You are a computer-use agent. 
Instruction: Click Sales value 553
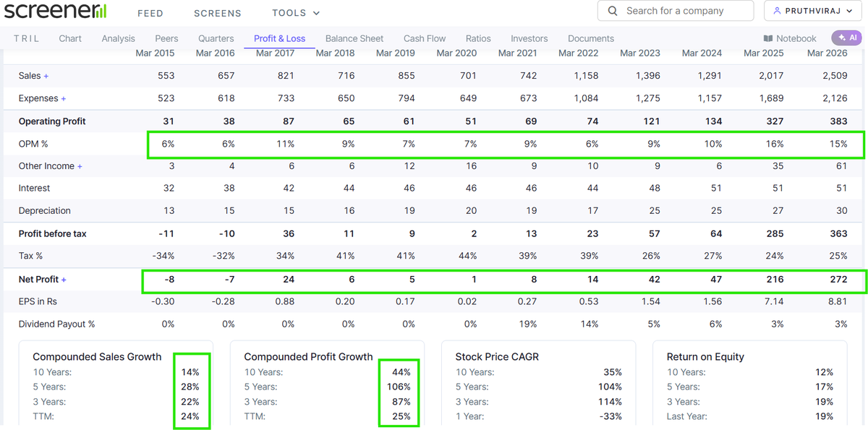pyautogui.click(x=166, y=76)
